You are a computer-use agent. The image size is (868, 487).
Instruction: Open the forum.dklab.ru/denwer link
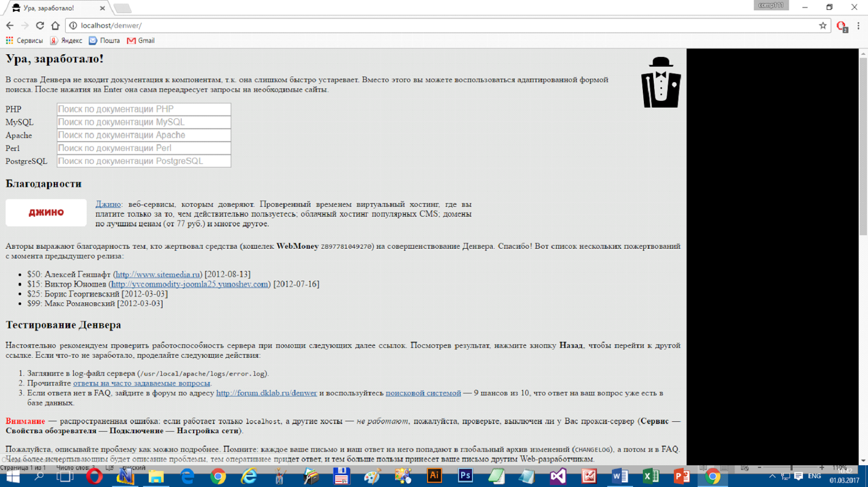pyautogui.click(x=266, y=393)
